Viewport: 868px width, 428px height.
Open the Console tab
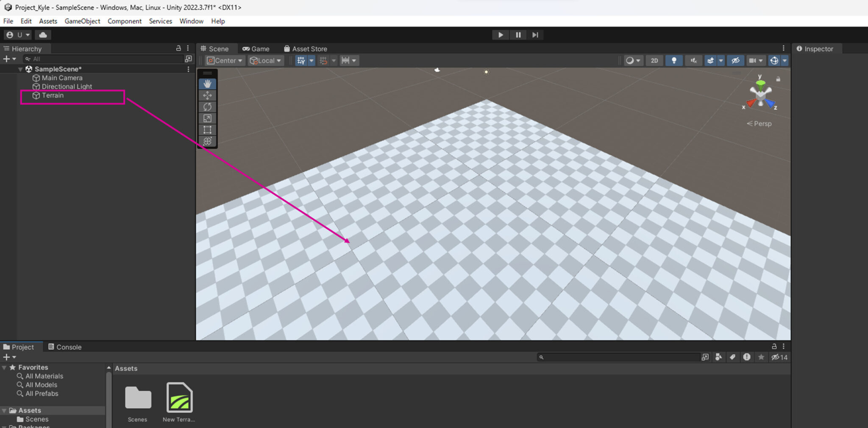[65, 347]
